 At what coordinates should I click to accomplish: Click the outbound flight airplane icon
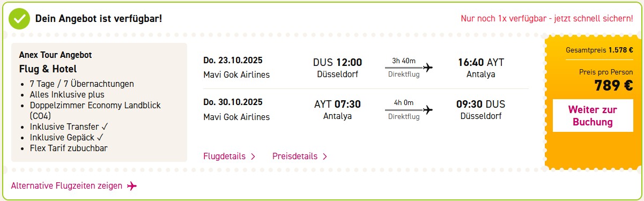(x=428, y=67)
